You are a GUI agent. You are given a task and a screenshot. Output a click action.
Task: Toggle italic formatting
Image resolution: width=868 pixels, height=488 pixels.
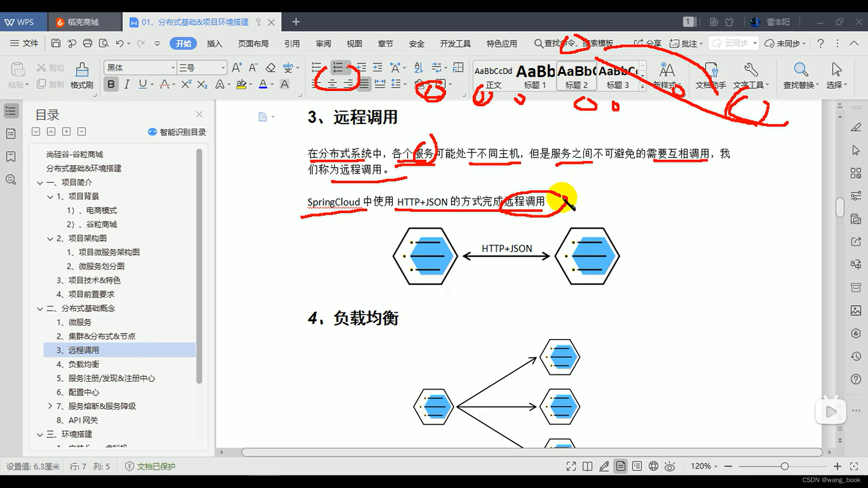point(127,84)
